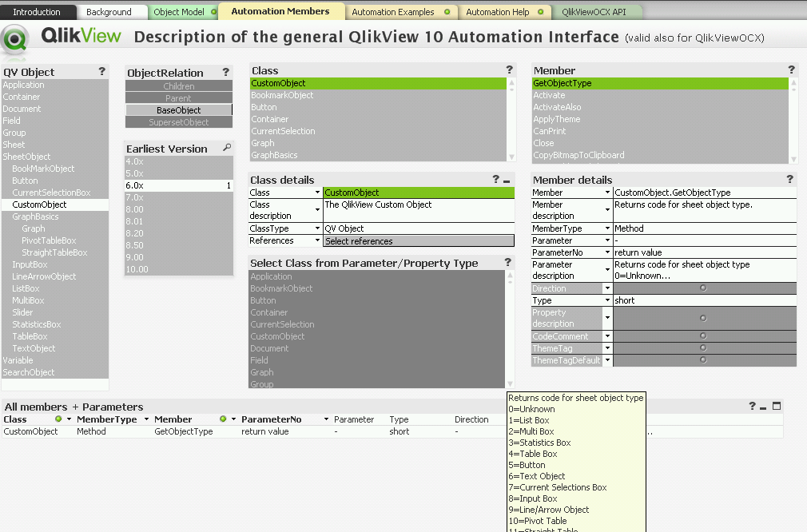Select Application in QV Object list

[x=55, y=85]
